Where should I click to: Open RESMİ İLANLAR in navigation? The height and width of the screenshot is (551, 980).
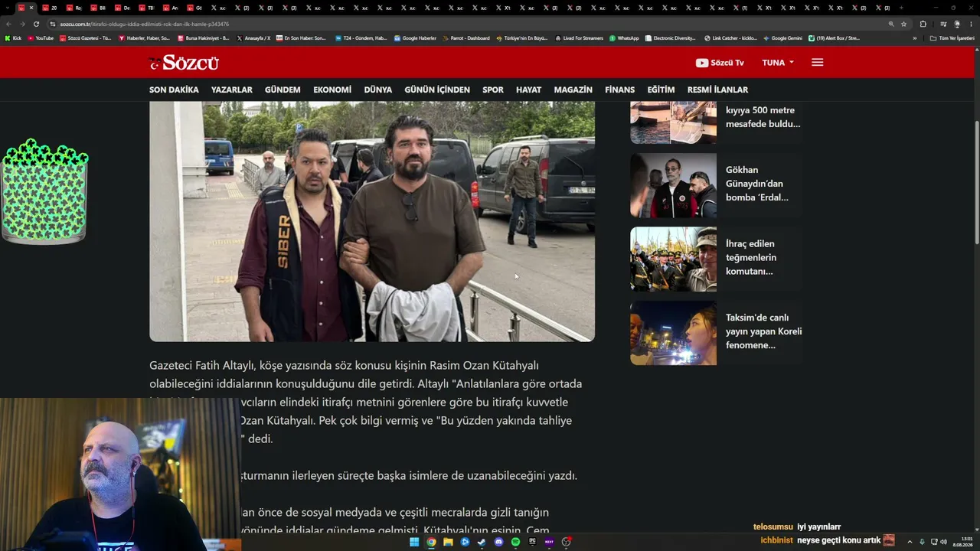pyautogui.click(x=717, y=90)
